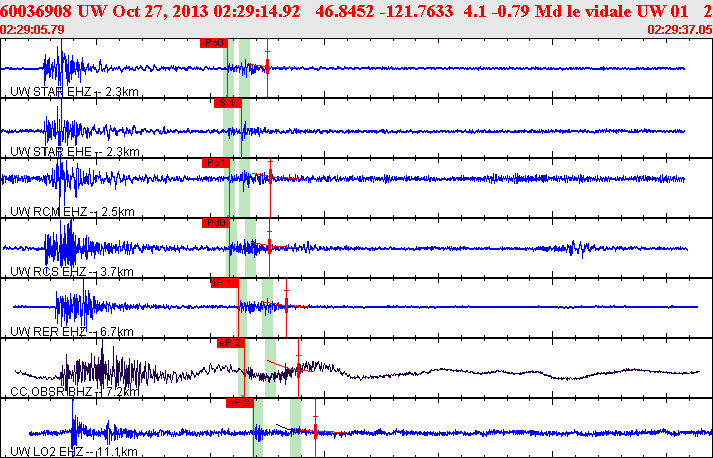This screenshot has height=458, width=713.
Task: Click the eP 2 pick on UW LO2 EHZ
Action: pos(240,403)
